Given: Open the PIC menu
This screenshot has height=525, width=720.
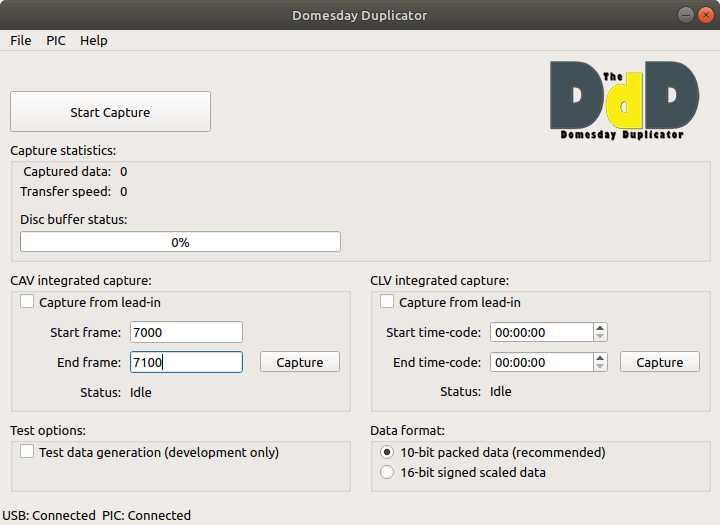Looking at the screenshot, I should pos(56,40).
